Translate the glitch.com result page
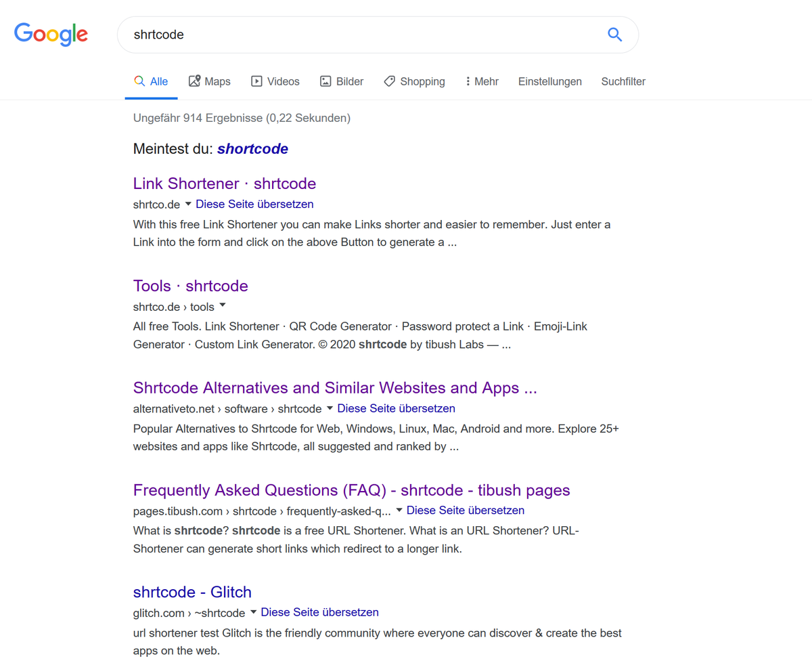The height and width of the screenshot is (667, 812). click(319, 612)
